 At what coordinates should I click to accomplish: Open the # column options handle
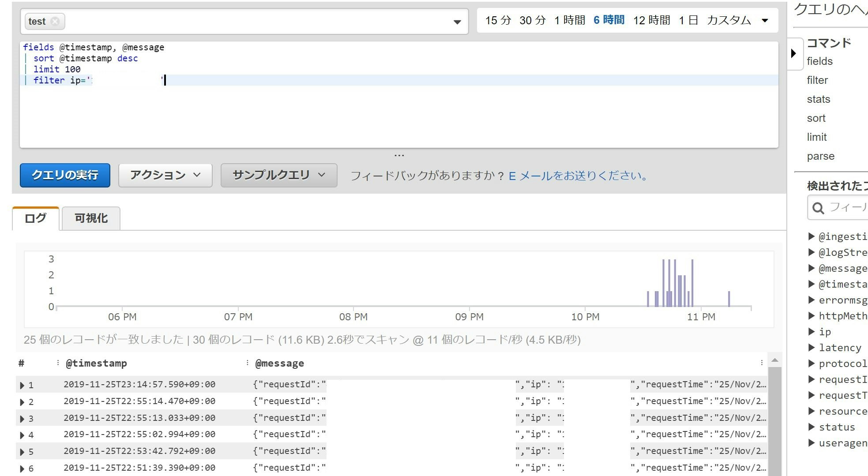coord(58,363)
